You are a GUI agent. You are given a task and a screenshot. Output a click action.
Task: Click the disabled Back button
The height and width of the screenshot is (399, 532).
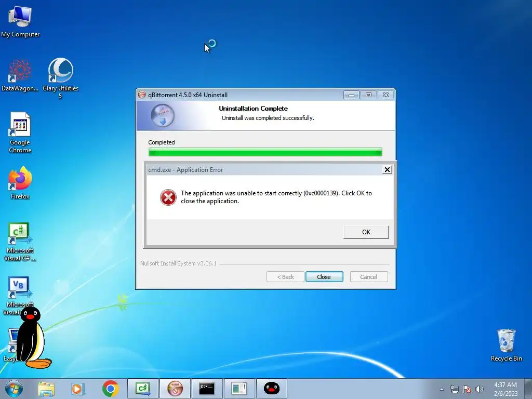pyautogui.click(x=285, y=277)
